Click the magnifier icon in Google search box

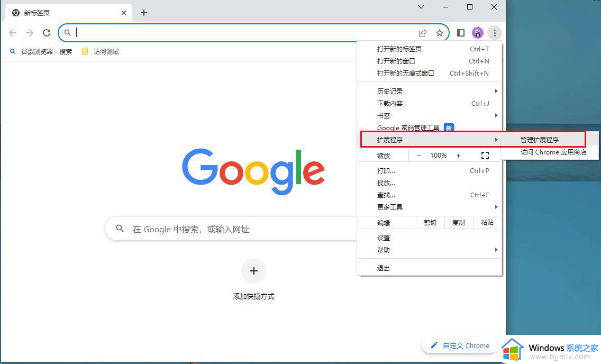pos(120,229)
